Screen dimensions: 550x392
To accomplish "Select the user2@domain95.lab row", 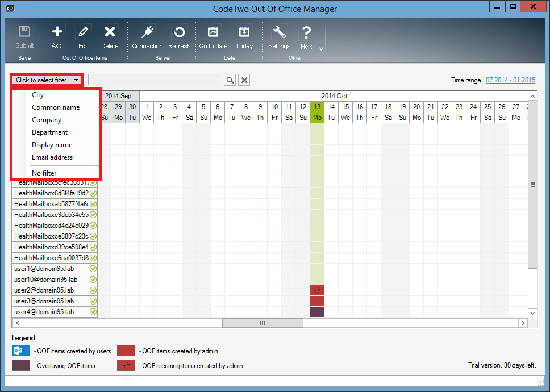I will [x=55, y=290].
